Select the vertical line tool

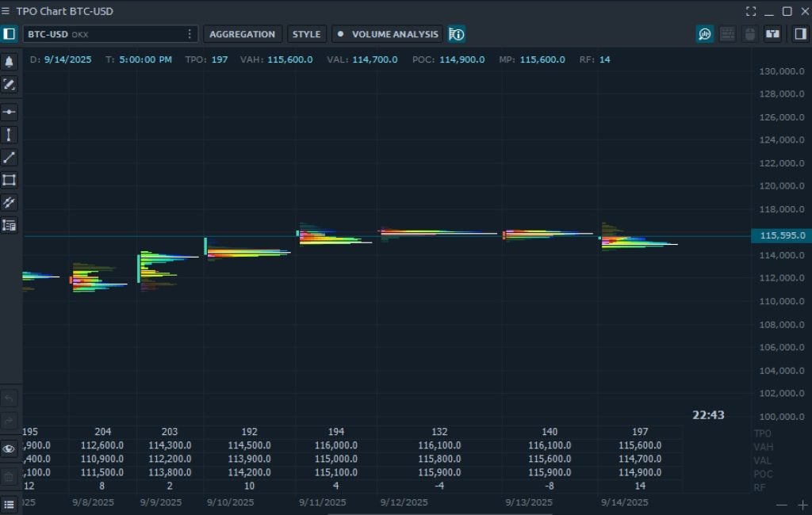point(10,135)
